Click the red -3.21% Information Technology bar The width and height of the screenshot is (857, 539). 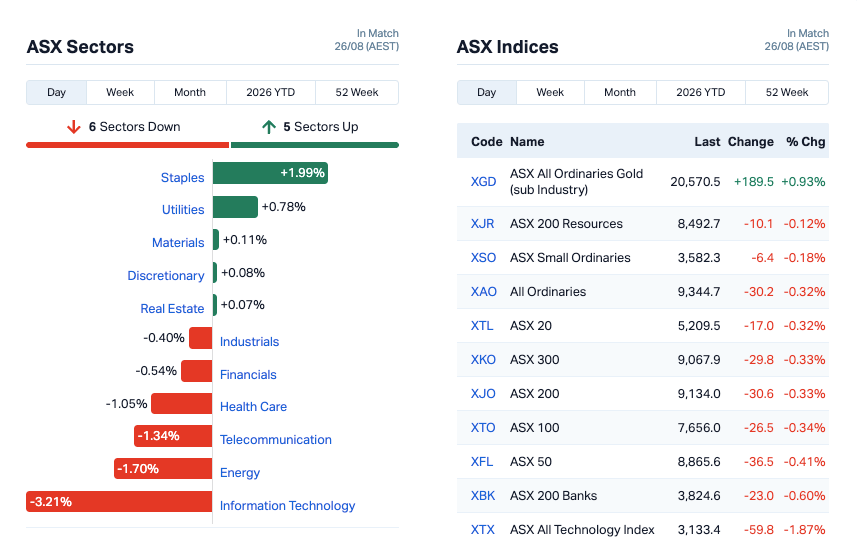pos(119,501)
